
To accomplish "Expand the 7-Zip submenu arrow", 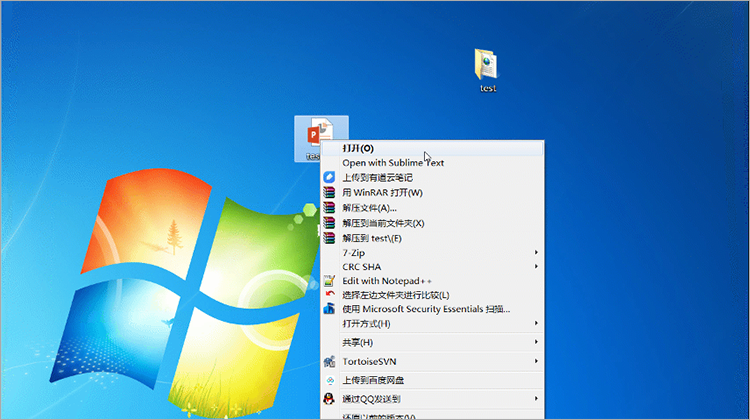I will click(x=536, y=252).
